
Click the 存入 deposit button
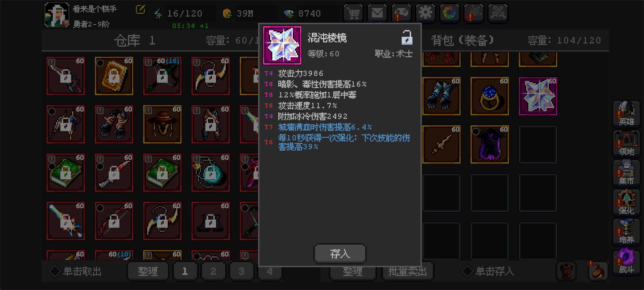click(x=340, y=253)
